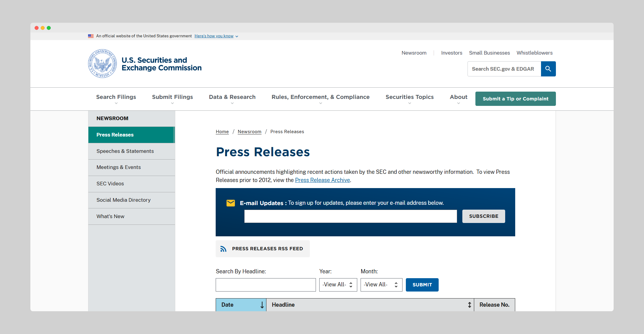Click the blue SUBMIT filter button
This screenshot has height=334, width=644.
tap(422, 285)
